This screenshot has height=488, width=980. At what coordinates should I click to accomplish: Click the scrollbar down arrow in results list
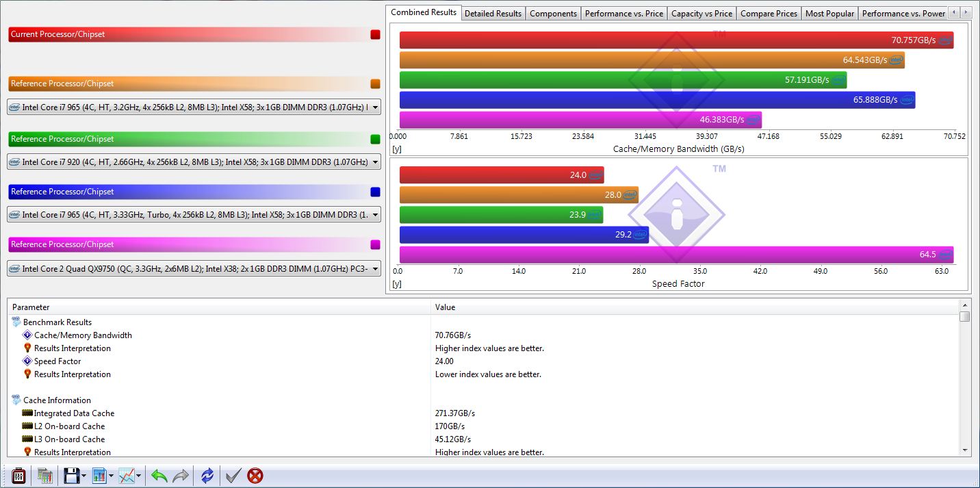965,450
